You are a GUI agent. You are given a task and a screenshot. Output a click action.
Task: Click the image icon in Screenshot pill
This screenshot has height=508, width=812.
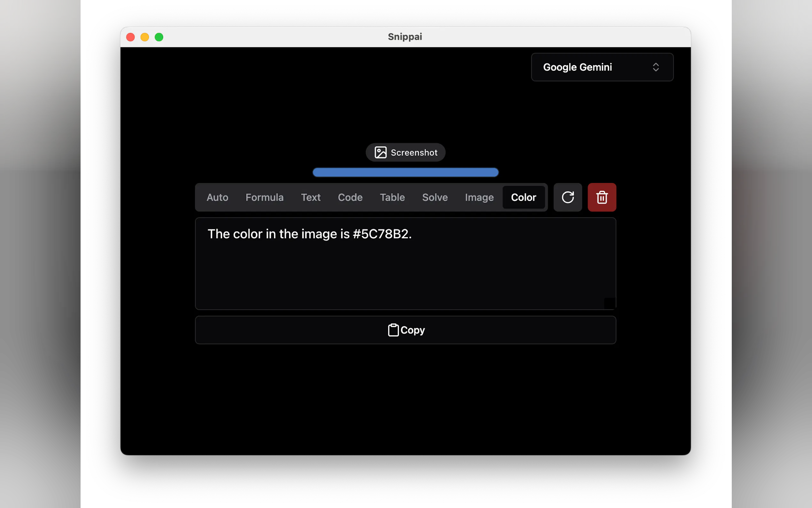(380, 153)
